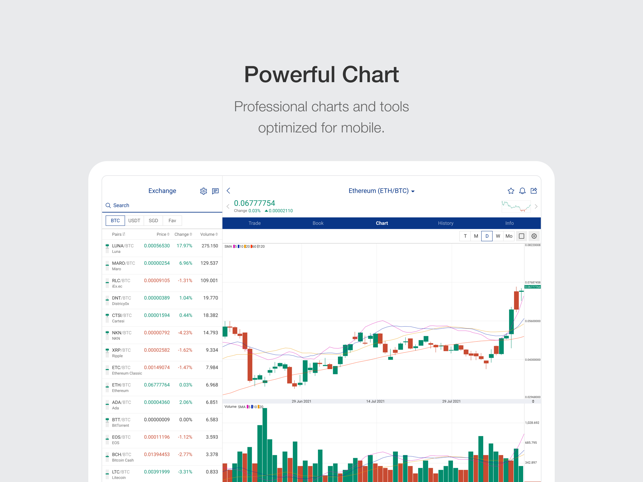643x482 pixels.
Task: Click the news panel icon beside Exchange gear
Action: click(x=215, y=191)
